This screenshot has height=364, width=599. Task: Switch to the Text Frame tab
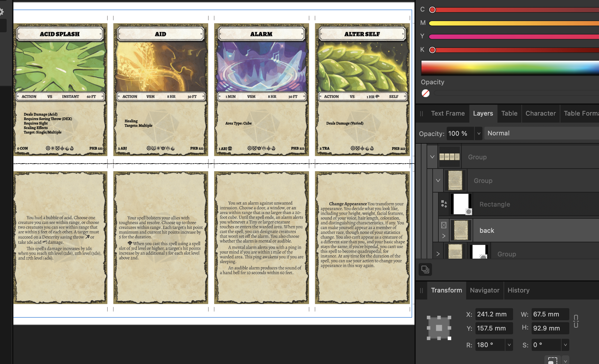click(x=448, y=113)
